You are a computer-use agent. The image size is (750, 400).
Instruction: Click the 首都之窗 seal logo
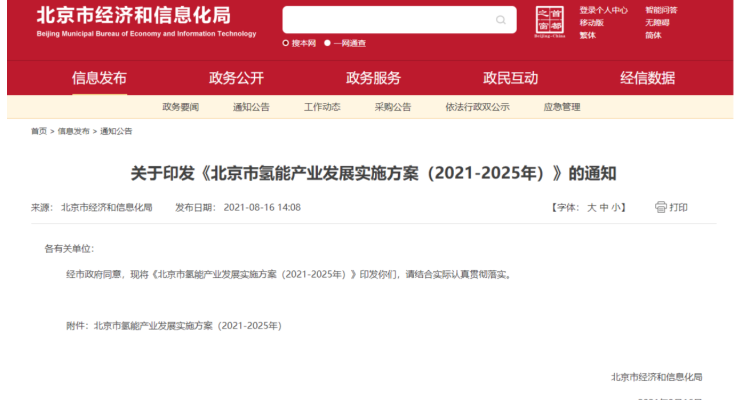(549, 21)
